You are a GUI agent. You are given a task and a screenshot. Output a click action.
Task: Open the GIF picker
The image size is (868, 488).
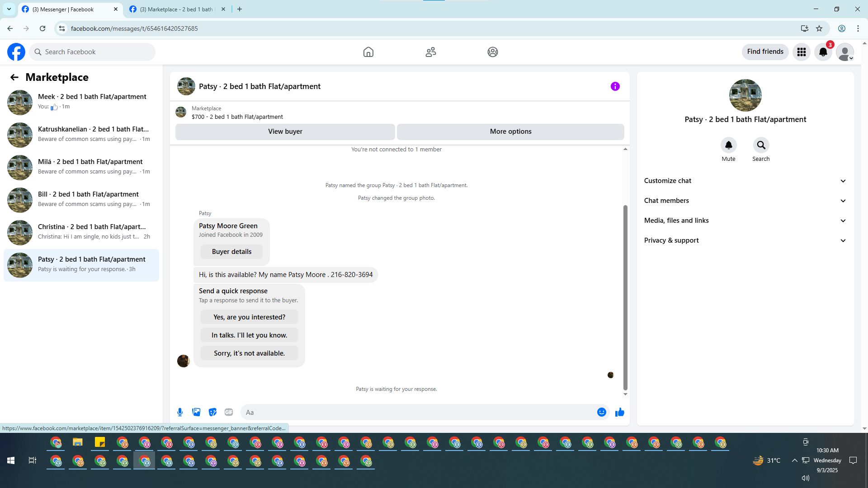pos(229,412)
